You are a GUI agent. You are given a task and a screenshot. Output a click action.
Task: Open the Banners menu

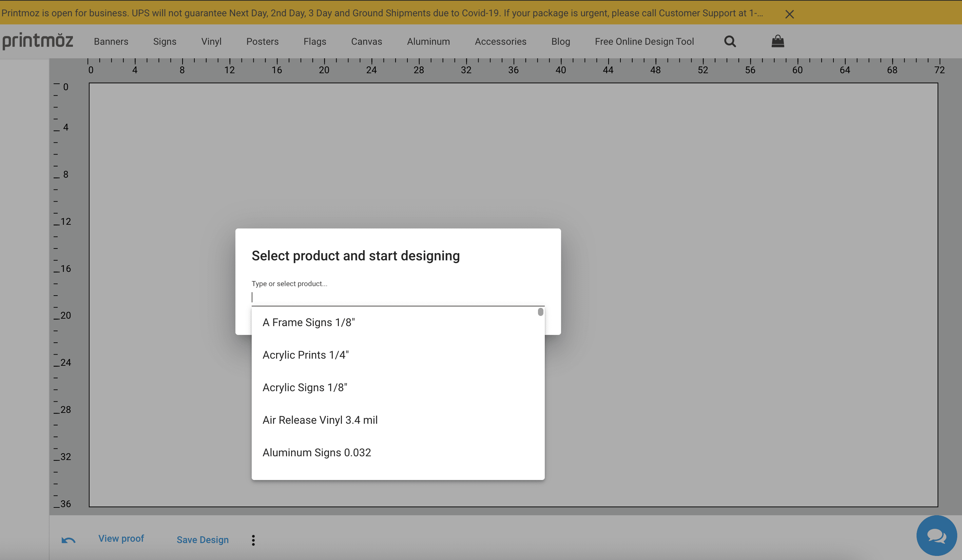click(x=111, y=42)
